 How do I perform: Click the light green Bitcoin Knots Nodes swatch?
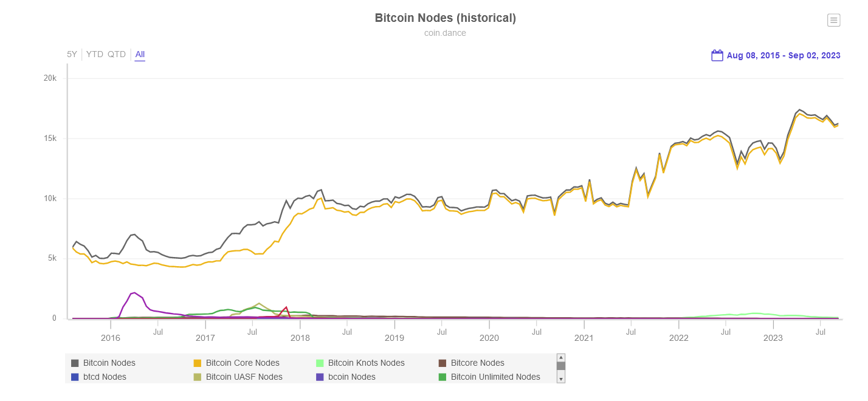tap(319, 363)
